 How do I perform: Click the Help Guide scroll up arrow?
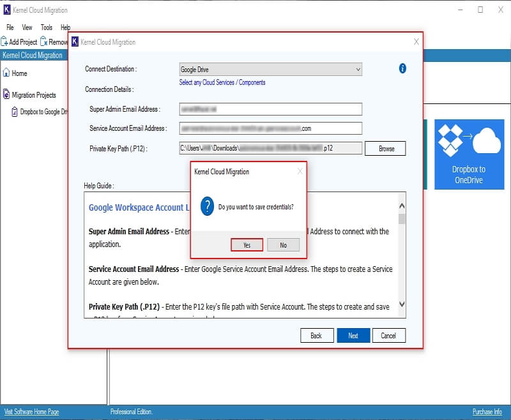pos(402,206)
